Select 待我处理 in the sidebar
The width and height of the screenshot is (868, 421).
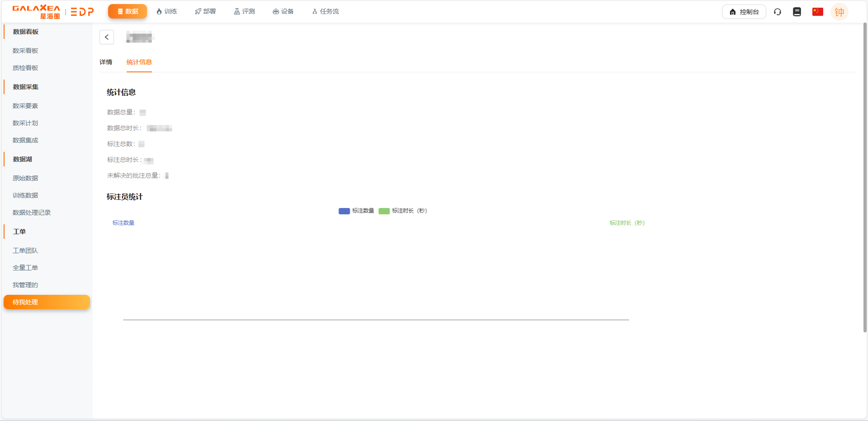[47, 302]
